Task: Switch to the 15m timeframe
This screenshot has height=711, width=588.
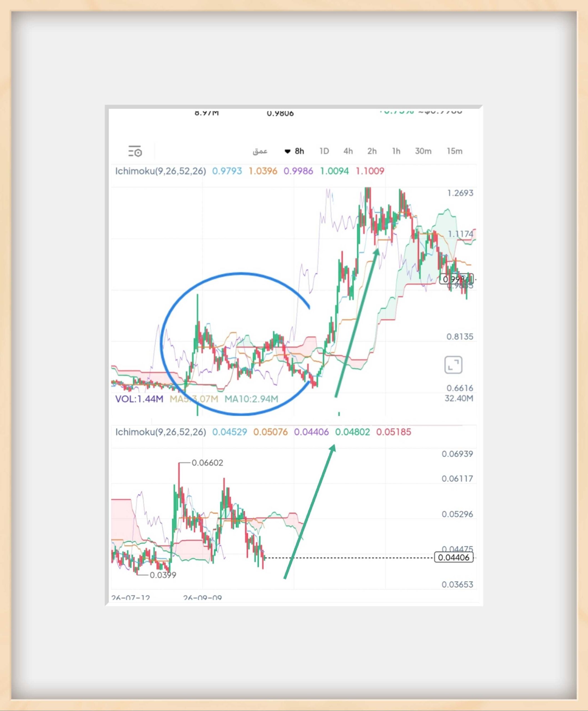Action: pyautogui.click(x=455, y=151)
